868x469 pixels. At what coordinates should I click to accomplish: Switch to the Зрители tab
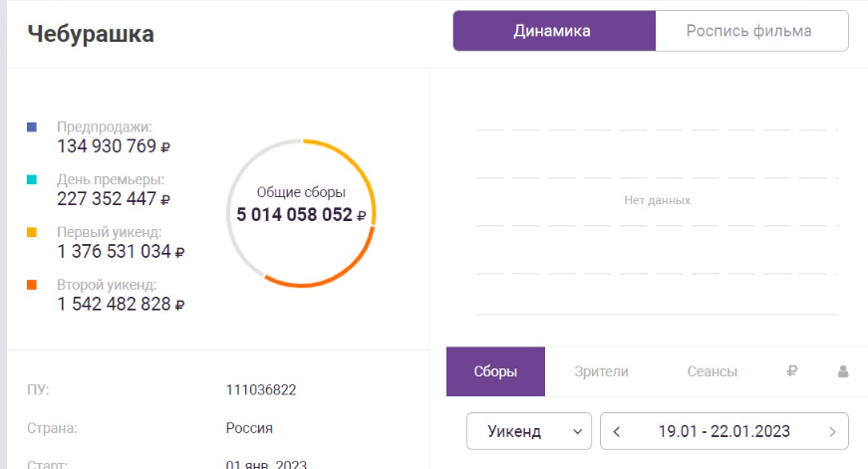(601, 371)
